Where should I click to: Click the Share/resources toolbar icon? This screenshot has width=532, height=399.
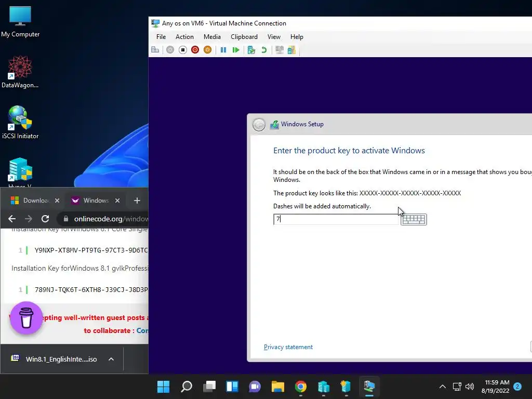[291, 50]
